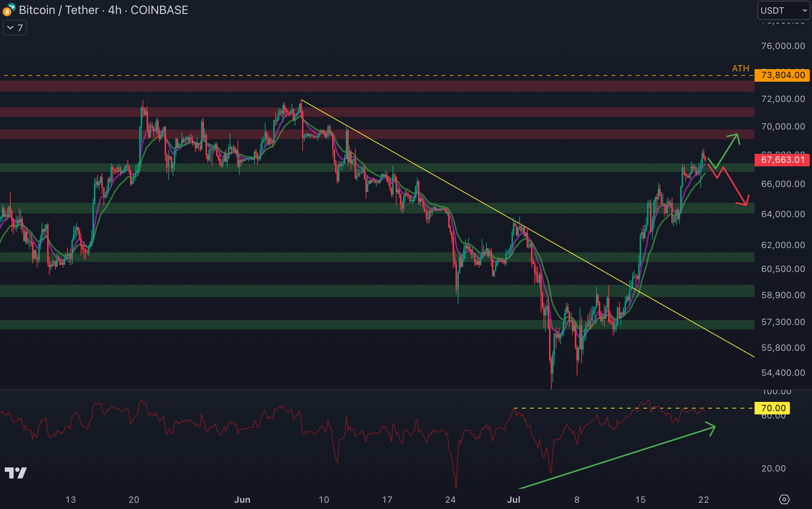Click the TradingView logo icon
Viewport: 812px width, 509px height.
pyautogui.click(x=15, y=473)
